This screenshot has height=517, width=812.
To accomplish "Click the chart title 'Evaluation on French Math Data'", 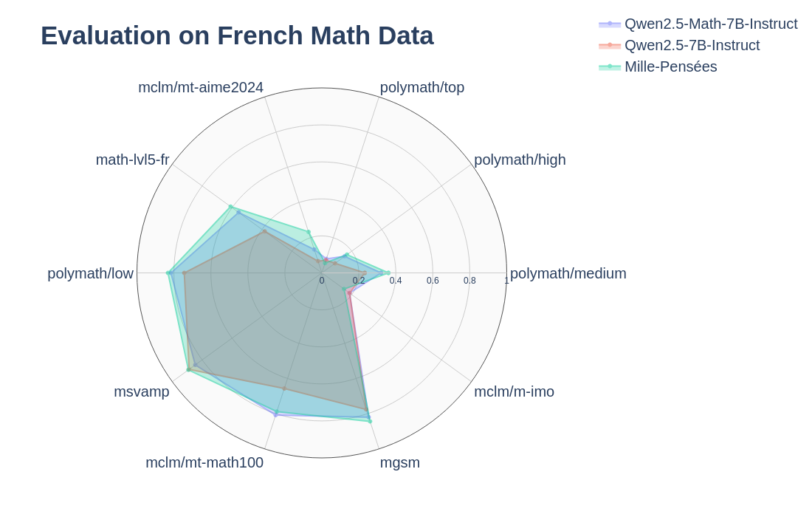I will coord(237,35).
